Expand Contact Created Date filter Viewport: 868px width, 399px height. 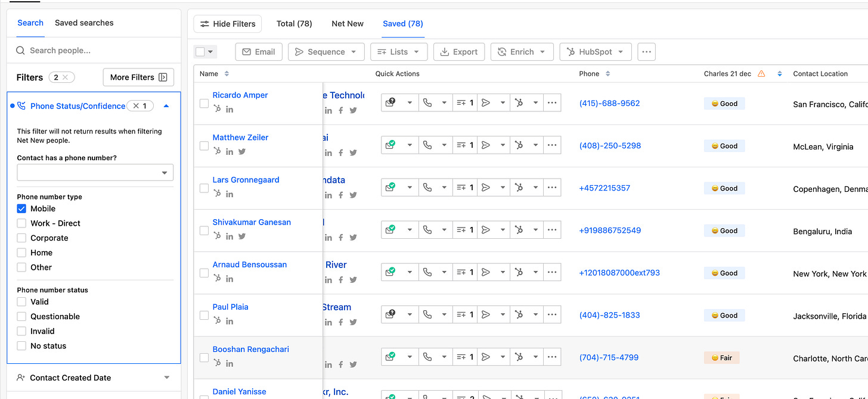click(x=167, y=378)
